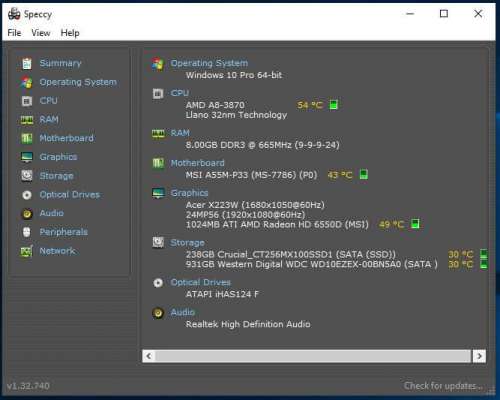The height and width of the screenshot is (400, 500).
Task: Click the Storage drive icon in sidebar
Action: click(27, 175)
